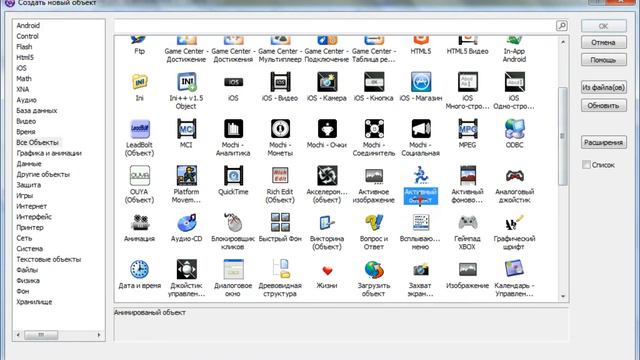Screen dimensions: 640x360
Task: Enable the Список checkbox
Action: click(x=586, y=164)
